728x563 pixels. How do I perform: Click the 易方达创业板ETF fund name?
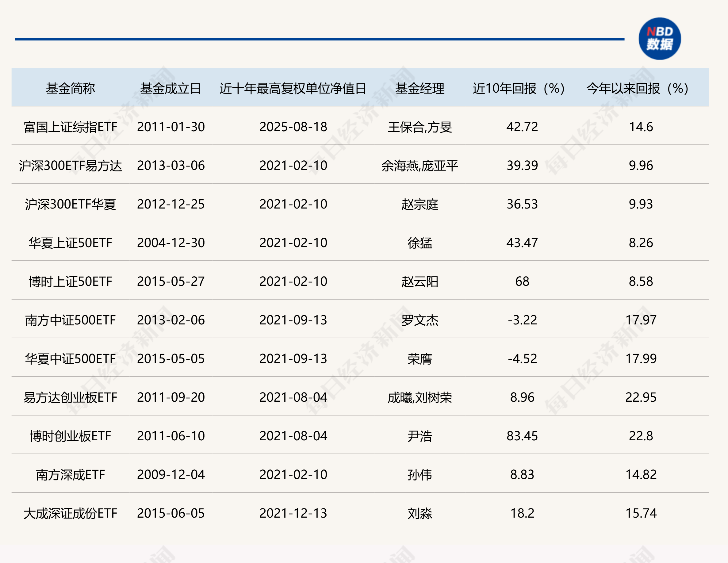pos(70,397)
